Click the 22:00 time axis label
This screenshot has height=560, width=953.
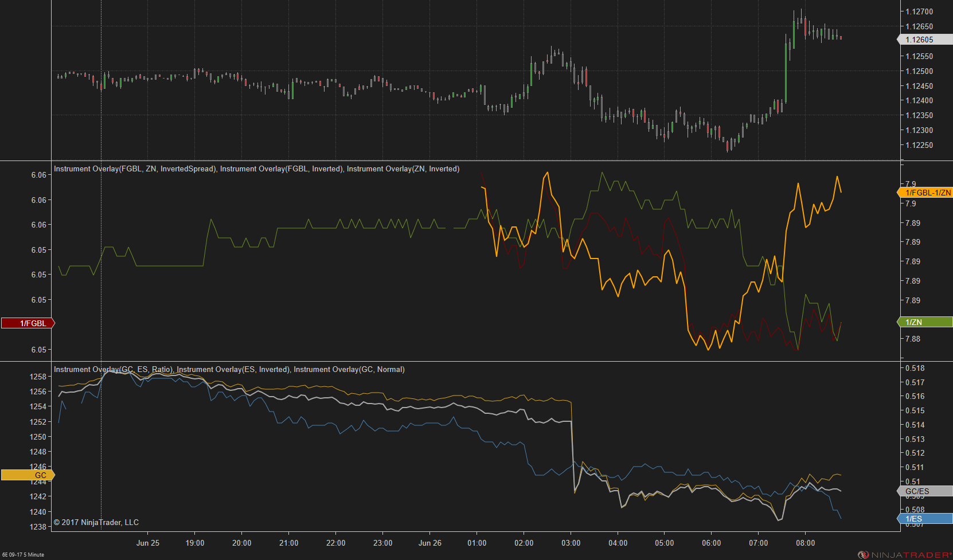pos(336,543)
